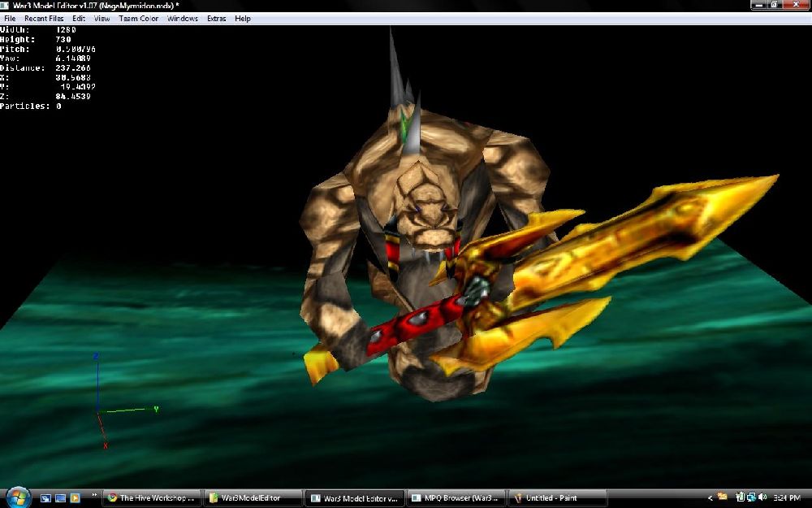The height and width of the screenshot is (508, 812).
Task: Click the Distance readout in the viewport
Action: 45,68
